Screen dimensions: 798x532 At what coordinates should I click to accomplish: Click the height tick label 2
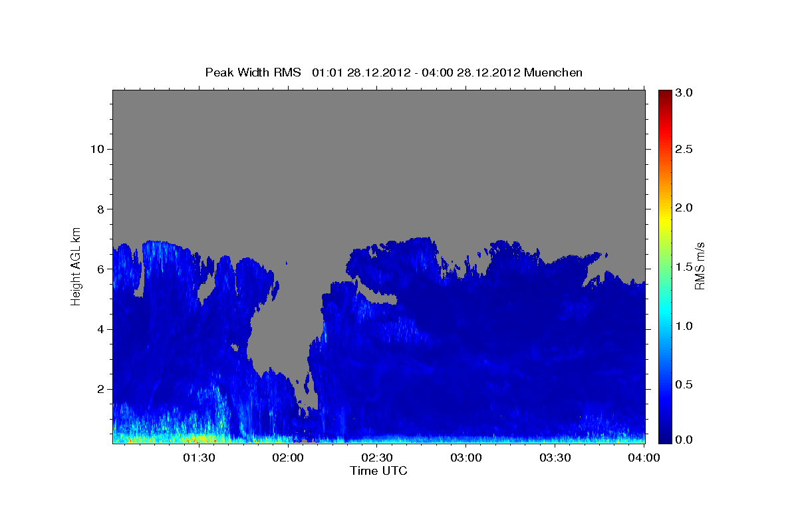pyautogui.click(x=100, y=389)
